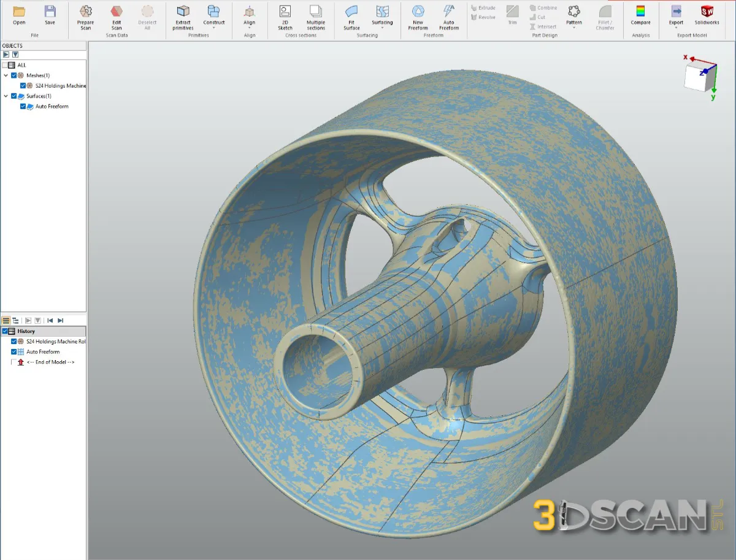This screenshot has width=736, height=560.
Task: Collapse the Meshes(1) tree node
Action: [x=6, y=75]
